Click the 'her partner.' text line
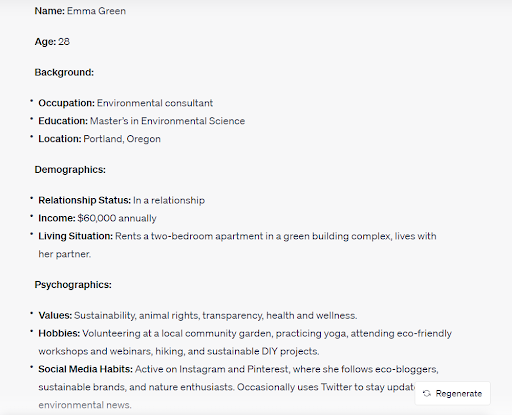 pyautogui.click(x=65, y=254)
